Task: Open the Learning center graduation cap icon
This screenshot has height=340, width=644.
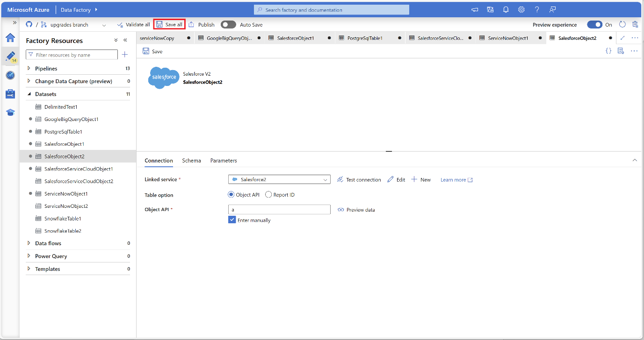Action: (10, 113)
